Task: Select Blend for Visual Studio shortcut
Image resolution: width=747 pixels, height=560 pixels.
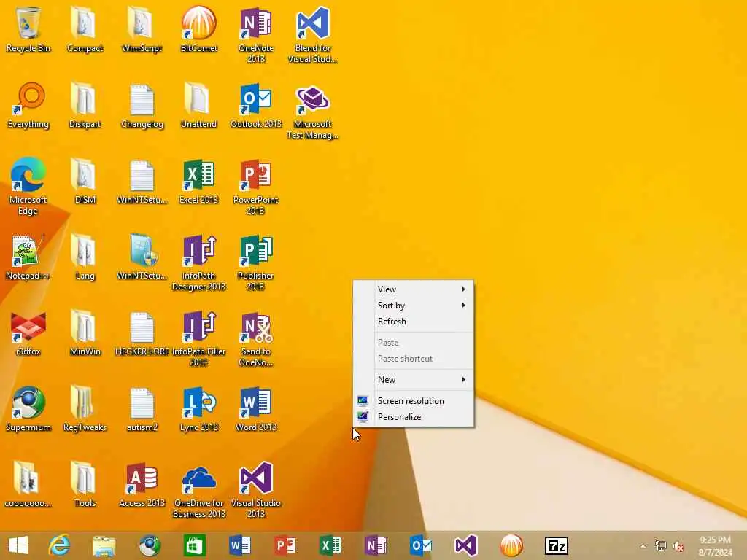Action: (x=312, y=35)
